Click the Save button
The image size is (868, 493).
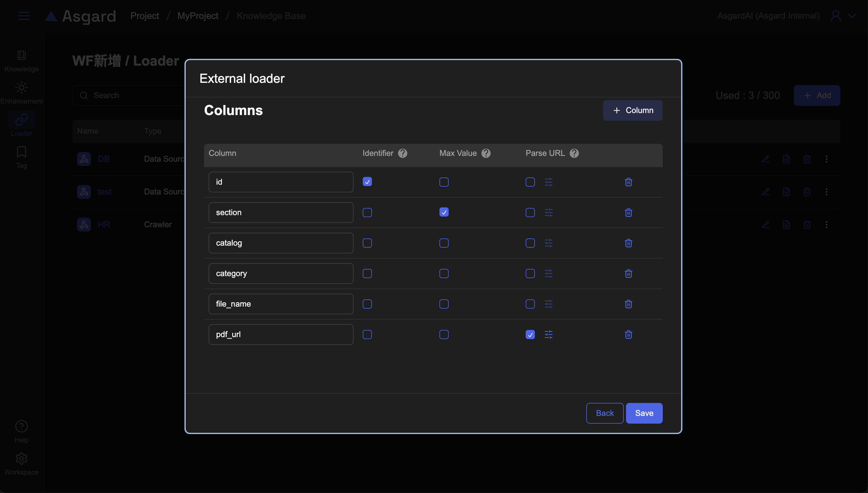pos(644,413)
